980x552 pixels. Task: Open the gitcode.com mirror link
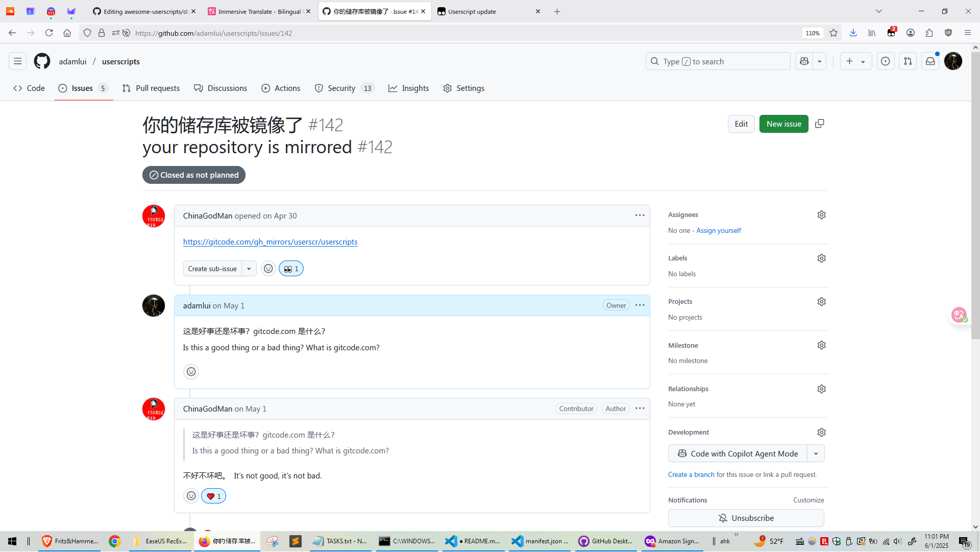tap(270, 242)
